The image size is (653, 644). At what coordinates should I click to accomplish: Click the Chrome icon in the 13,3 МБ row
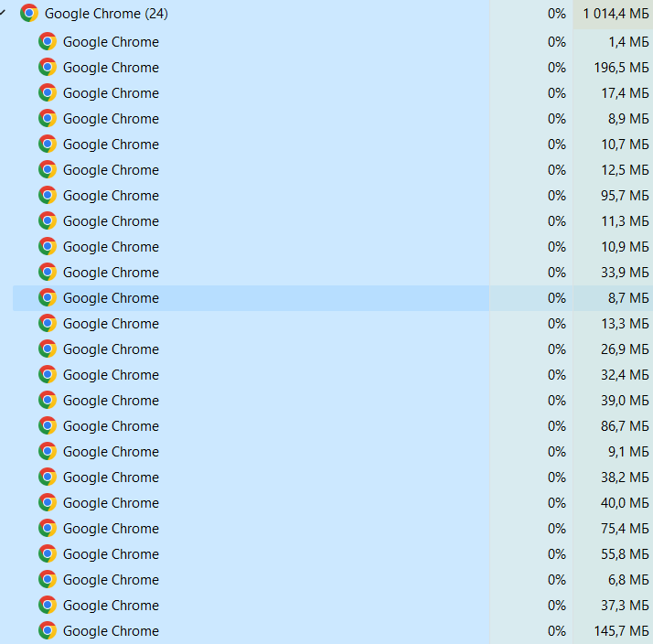(x=48, y=323)
